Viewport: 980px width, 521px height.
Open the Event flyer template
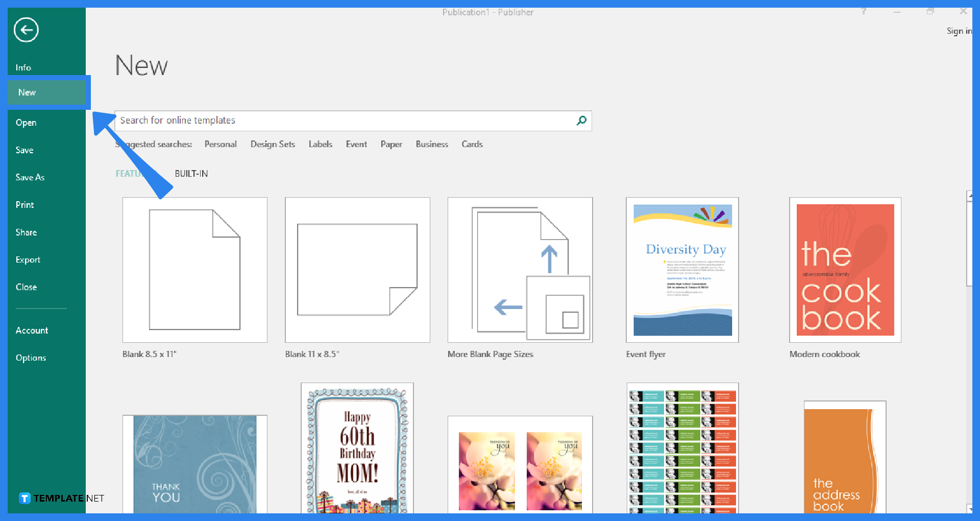[x=682, y=270]
